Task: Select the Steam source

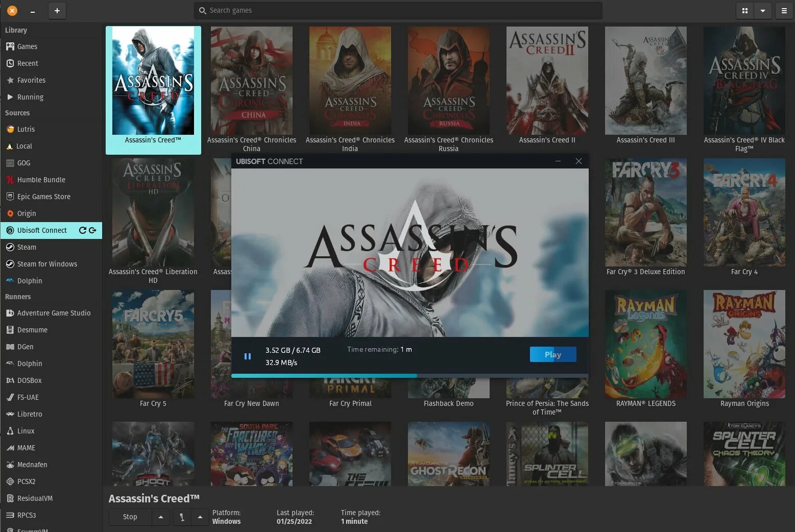Action: coord(51,247)
